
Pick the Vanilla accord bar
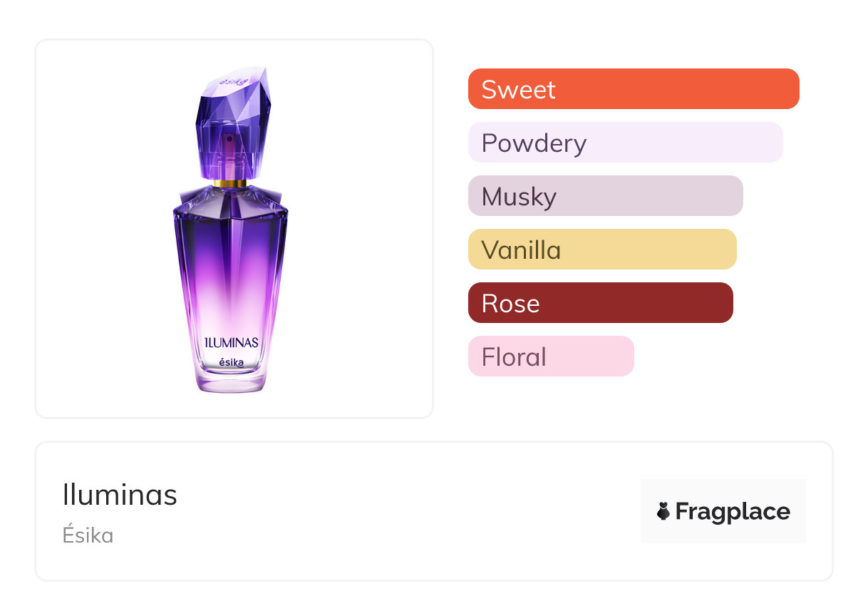tap(602, 250)
